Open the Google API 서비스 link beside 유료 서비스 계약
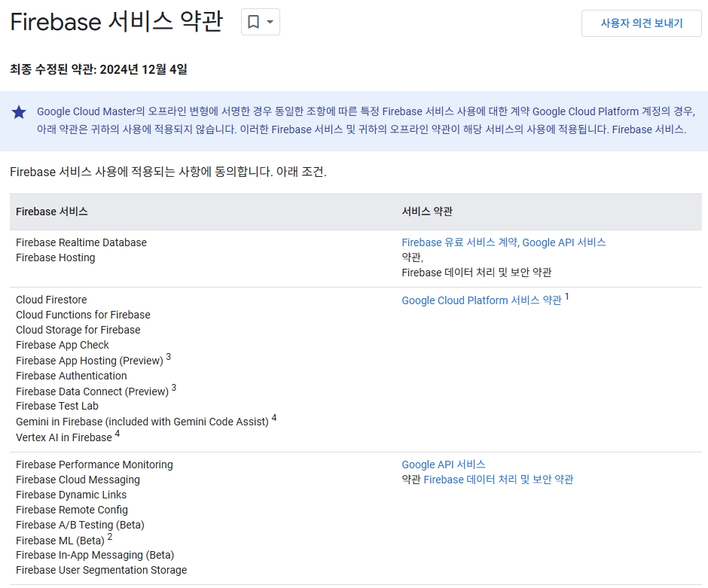 coord(564,242)
